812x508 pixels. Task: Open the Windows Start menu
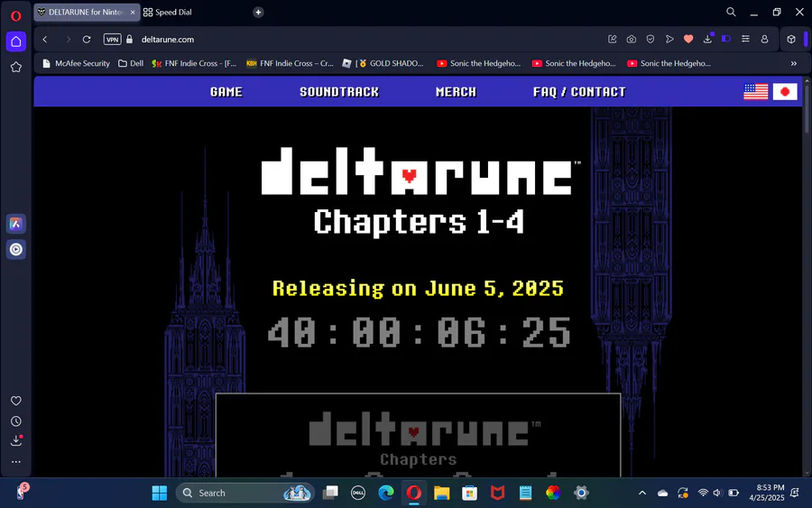(x=160, y=493)
